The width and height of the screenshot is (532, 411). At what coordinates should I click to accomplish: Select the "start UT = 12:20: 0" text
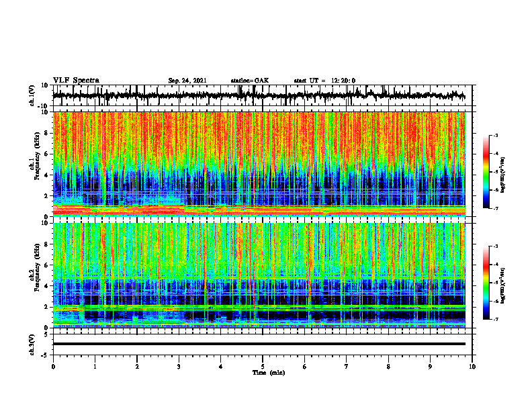[x=324, y=81]
